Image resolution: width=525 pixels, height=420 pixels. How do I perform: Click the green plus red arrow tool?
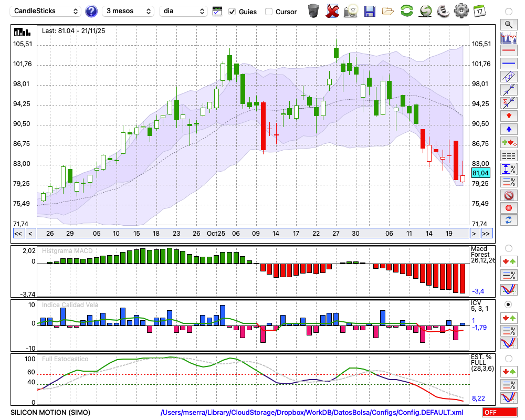[x=509, y=142]
